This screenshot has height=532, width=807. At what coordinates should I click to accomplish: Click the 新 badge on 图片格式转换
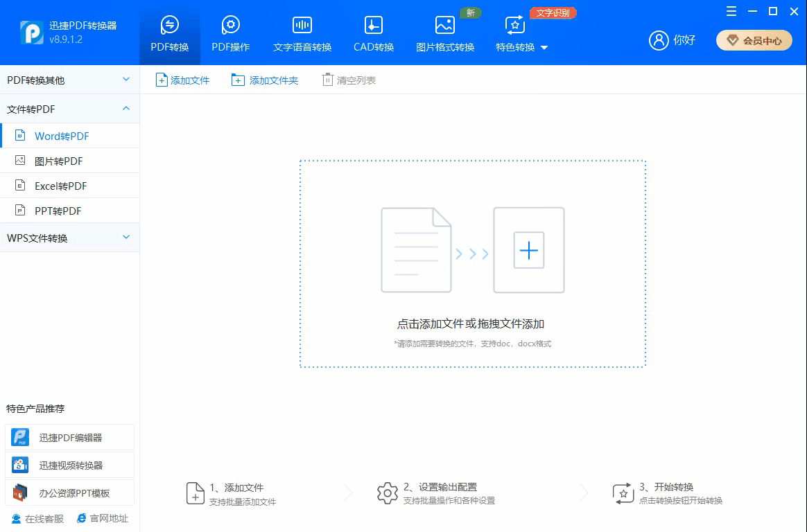tap(471, 13)
